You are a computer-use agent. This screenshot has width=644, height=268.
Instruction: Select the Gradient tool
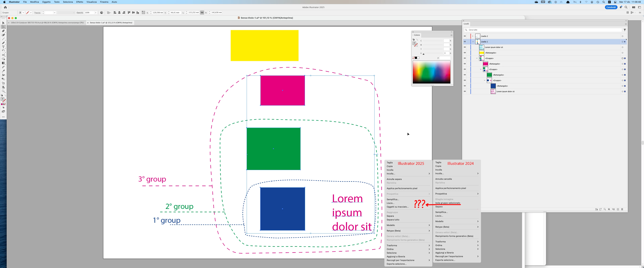click(4, 63)
